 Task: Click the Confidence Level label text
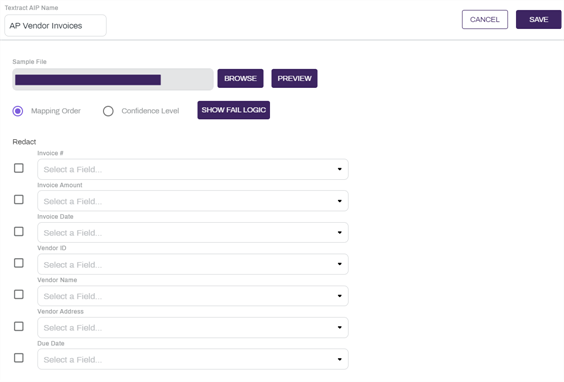coord(150,111)
